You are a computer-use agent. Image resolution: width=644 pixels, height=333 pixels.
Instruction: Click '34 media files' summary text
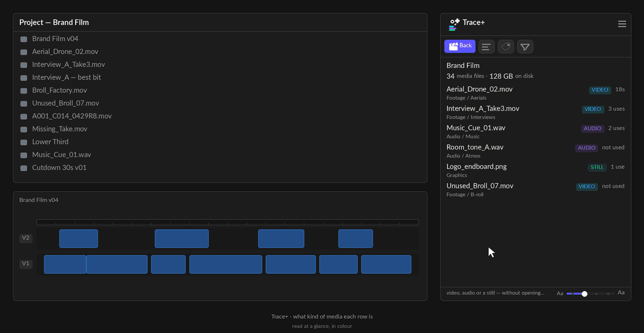[465, 76]
